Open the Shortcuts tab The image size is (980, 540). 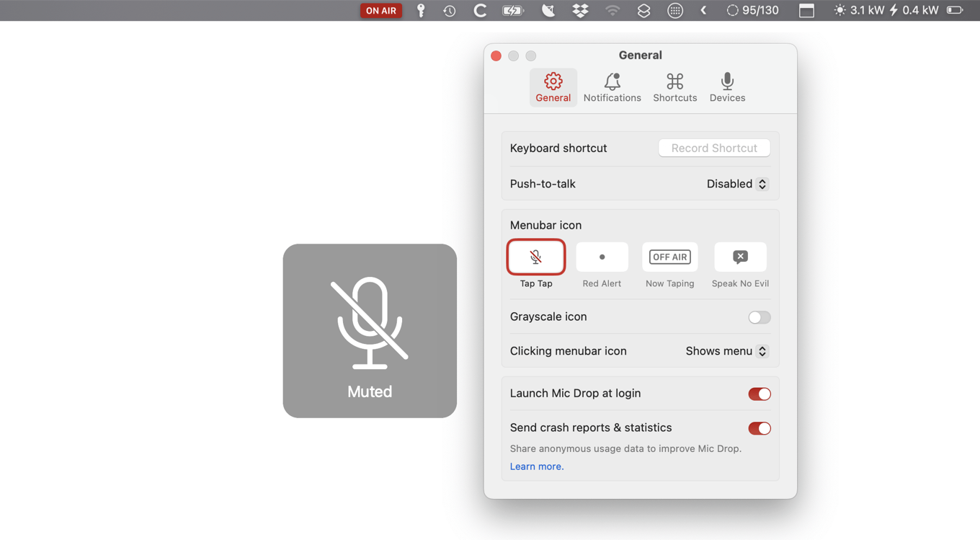click(x=674, y=87)
